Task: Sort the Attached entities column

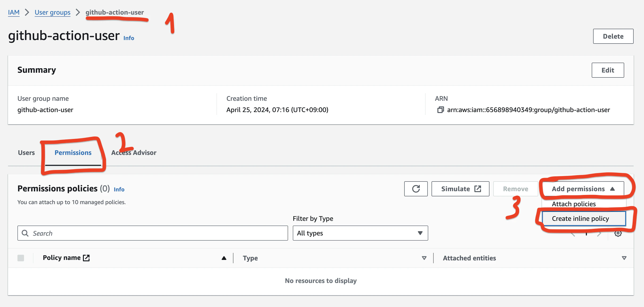Action: pos(624,258)
